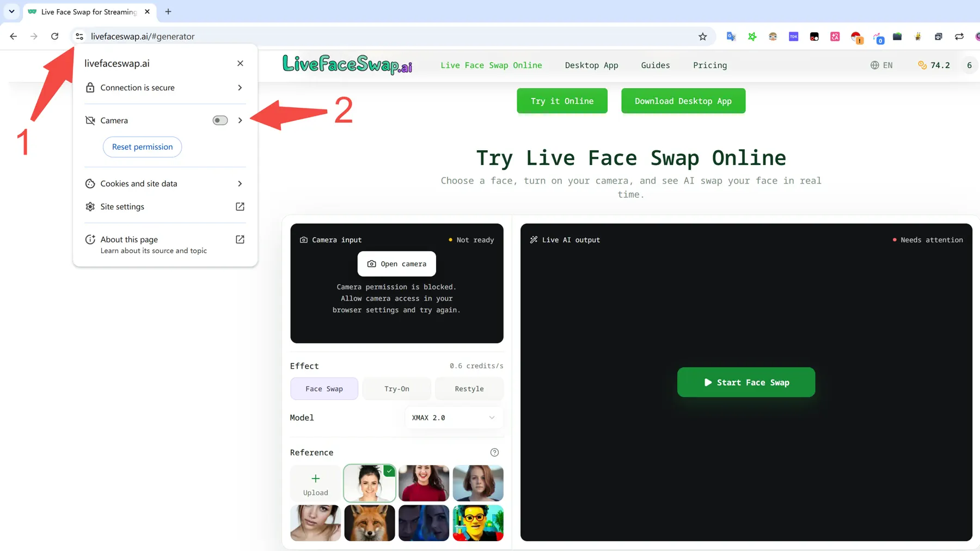Click the Camera input camera icon
This screenshot has width=980, height=551.
[x=304, y=240]
